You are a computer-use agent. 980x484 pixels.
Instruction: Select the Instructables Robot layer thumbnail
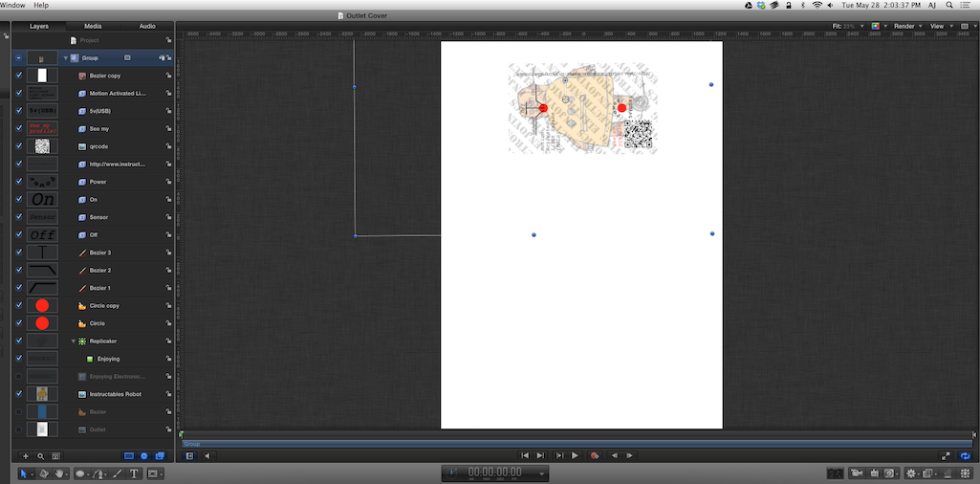42,394
